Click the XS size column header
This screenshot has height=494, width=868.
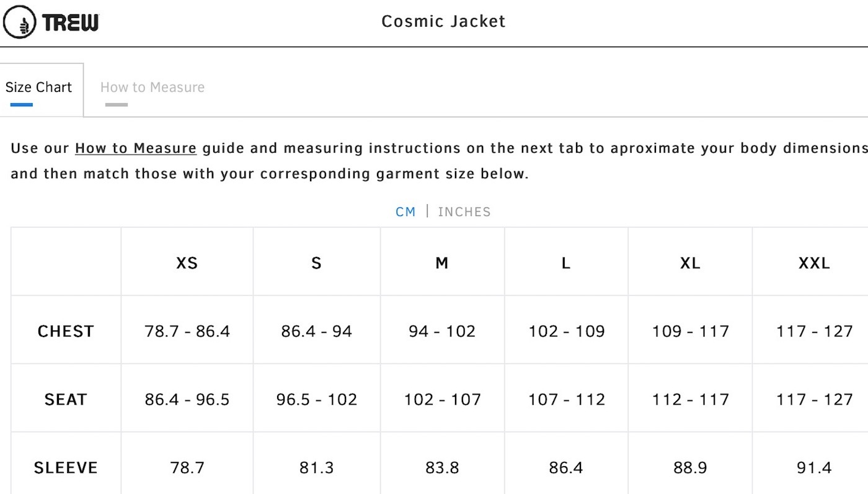pos(187,263)
